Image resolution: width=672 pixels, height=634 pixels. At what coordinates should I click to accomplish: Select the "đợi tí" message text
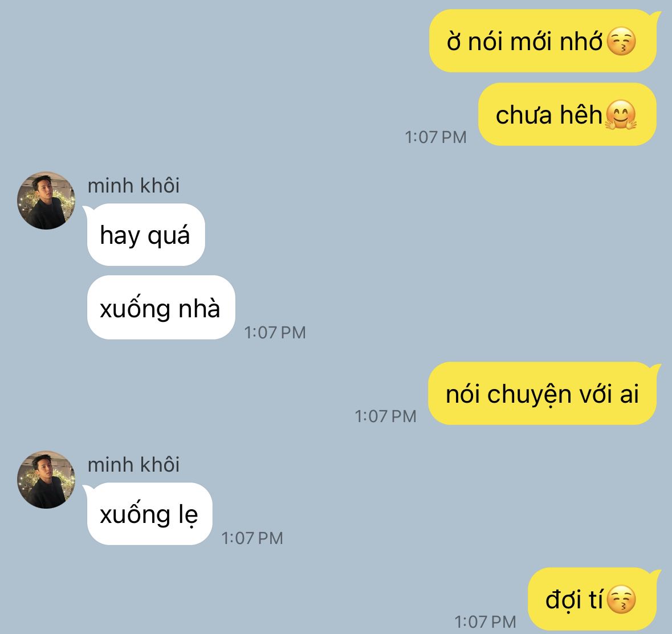point(574,599)
